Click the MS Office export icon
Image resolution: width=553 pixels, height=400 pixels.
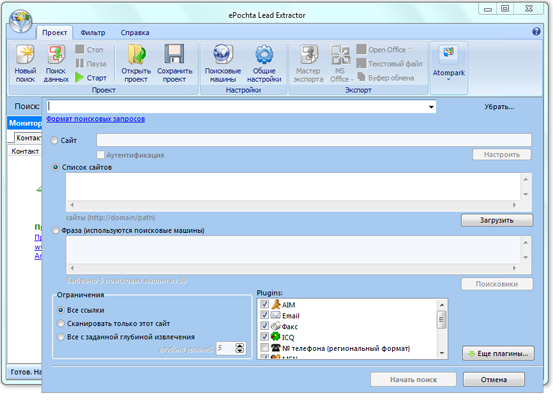[x=340, y=55]
